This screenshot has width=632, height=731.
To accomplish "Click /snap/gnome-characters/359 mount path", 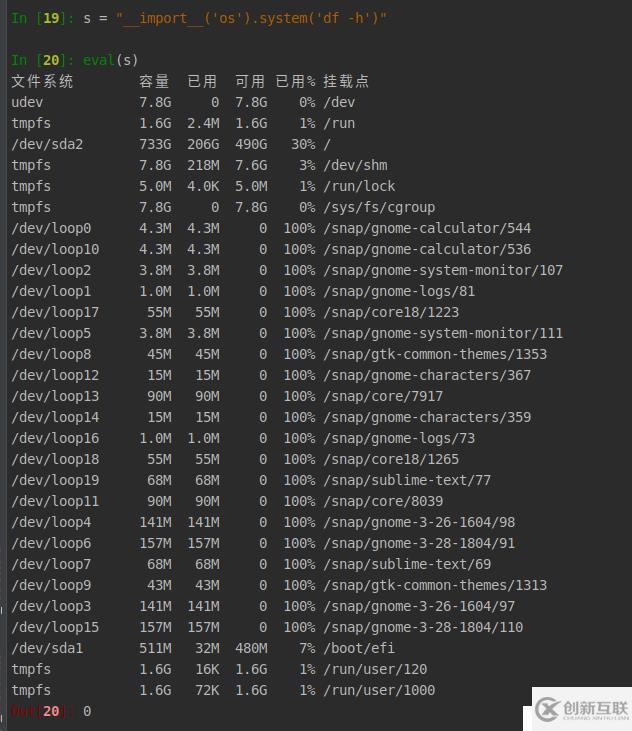I will click(x=427, y=417).
